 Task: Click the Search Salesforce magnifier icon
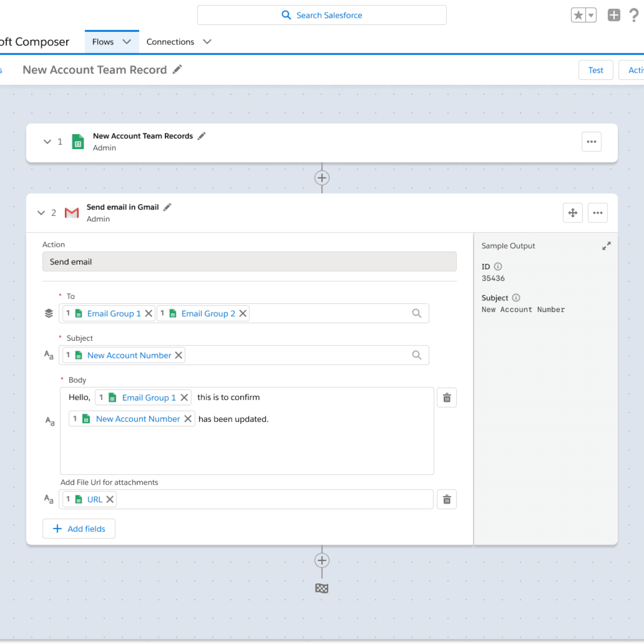(x=286, y=15)
